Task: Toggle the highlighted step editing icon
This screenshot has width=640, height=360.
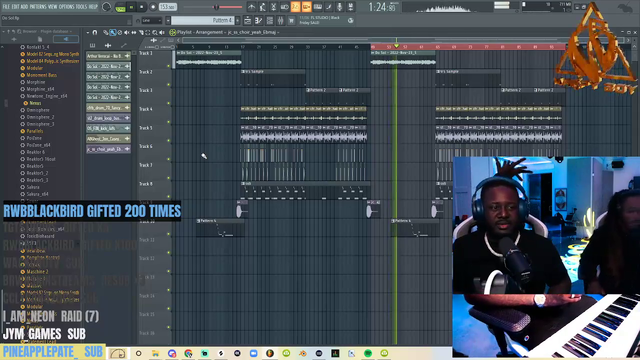Action: (x=295, y=7)
